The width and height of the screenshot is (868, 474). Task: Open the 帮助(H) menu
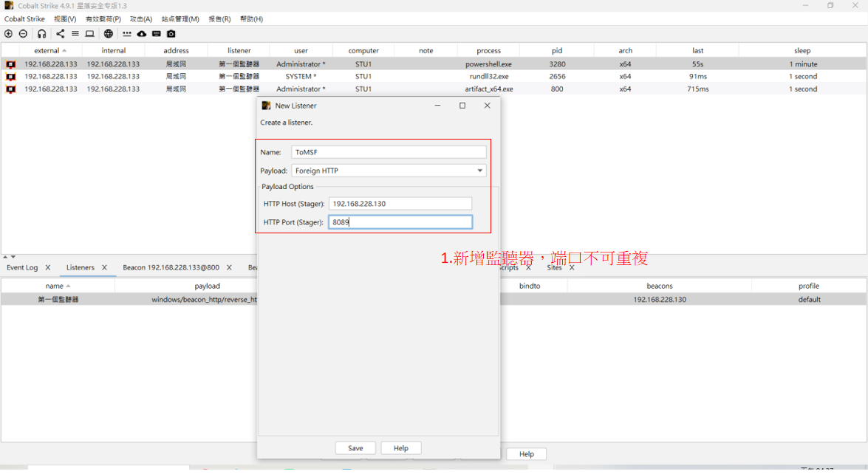[251, 18]
